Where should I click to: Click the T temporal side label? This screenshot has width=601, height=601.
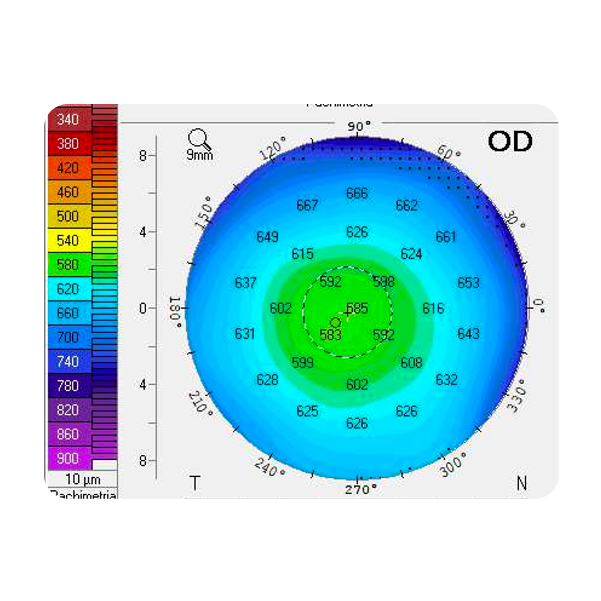(195, 484)
